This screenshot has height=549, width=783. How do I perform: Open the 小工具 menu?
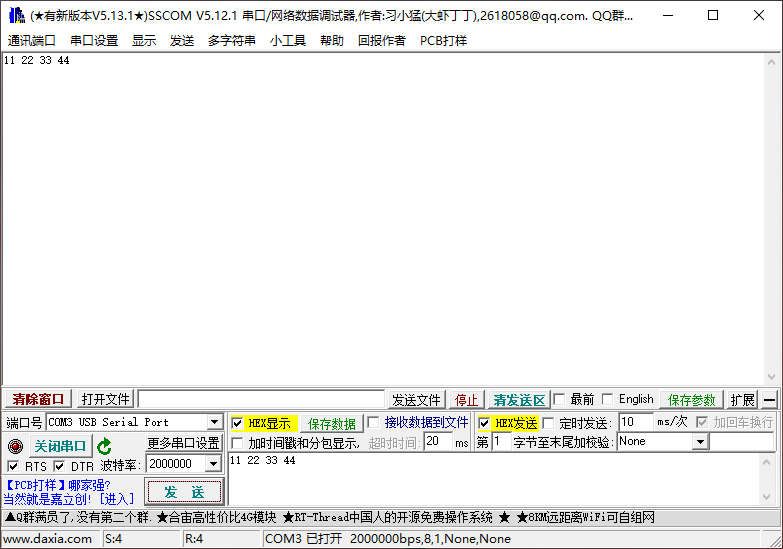point(287,41)
